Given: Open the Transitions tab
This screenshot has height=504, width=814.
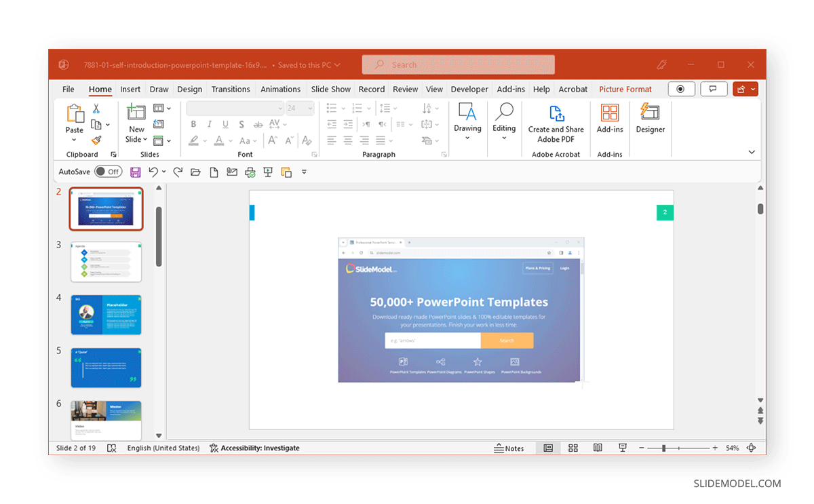Looking at the screenshot, I should pyautogui.click(x=231, y=89).
